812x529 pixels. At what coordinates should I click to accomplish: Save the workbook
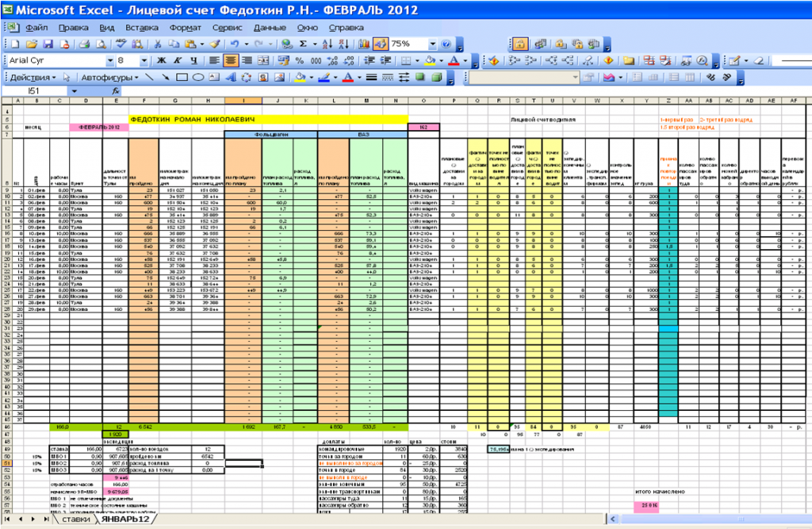tap(48, 44)
